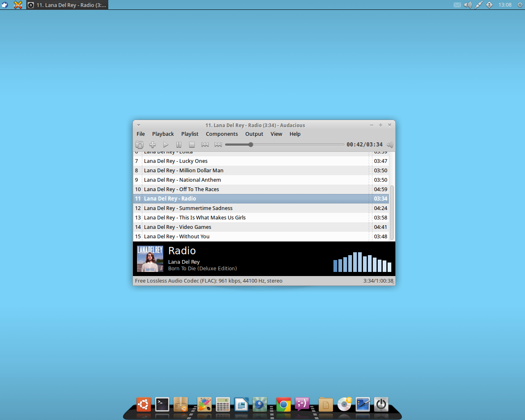Open the purple chat smiley dock icon
This screenshot has height=420, width=525.
[302, 405]
